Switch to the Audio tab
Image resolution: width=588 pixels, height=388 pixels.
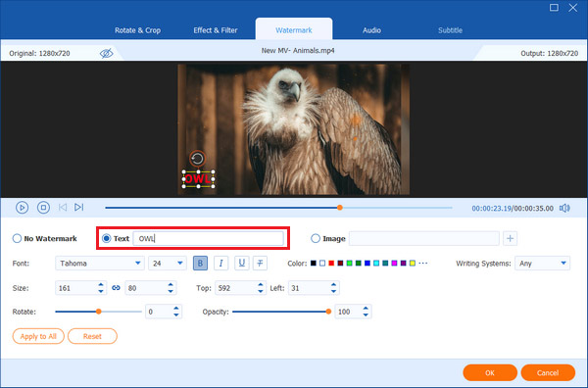(x=371, y=30)
